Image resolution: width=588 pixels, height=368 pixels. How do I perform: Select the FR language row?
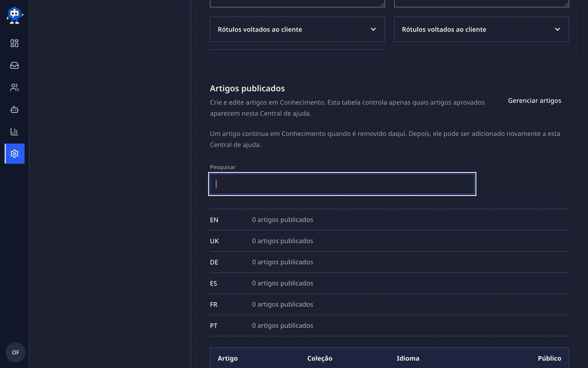[389, 304]
